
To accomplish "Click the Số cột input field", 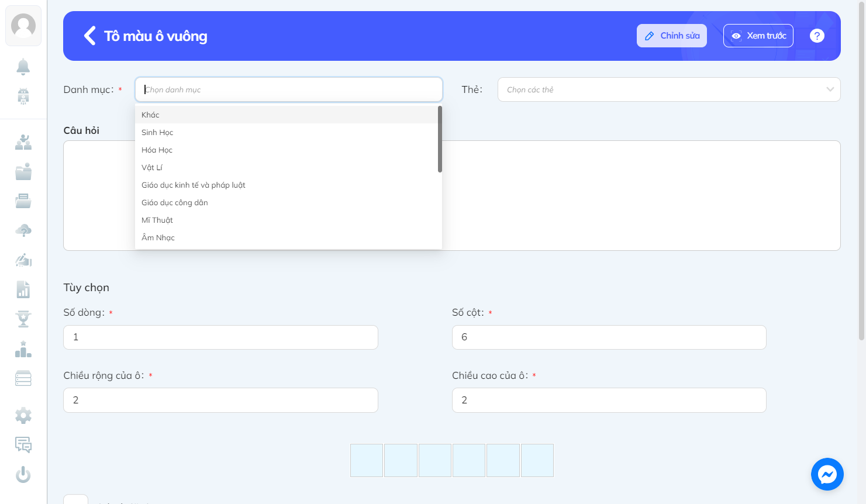I will (609, 337).
